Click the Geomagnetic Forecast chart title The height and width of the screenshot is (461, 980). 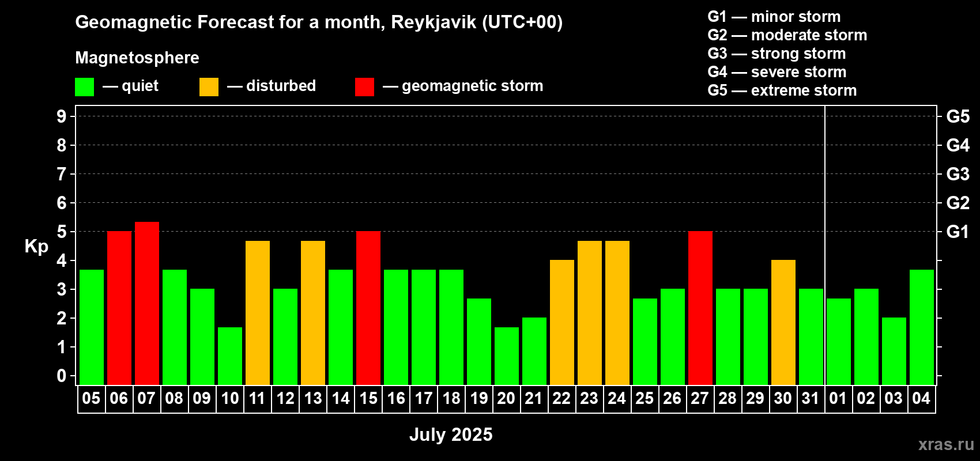tap(319, 22)
